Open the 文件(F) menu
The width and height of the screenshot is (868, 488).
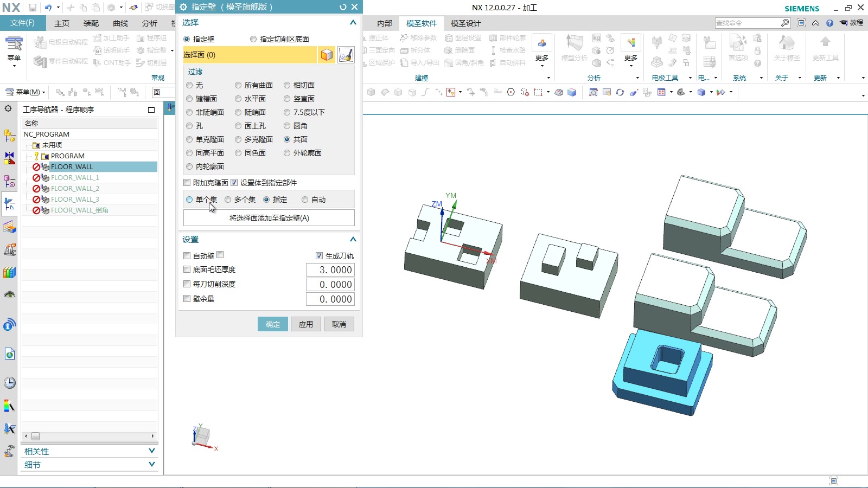[x=22, y=23]
